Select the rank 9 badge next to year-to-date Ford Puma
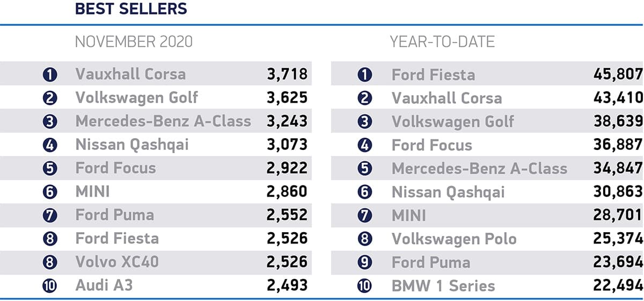 coord(365,262)
